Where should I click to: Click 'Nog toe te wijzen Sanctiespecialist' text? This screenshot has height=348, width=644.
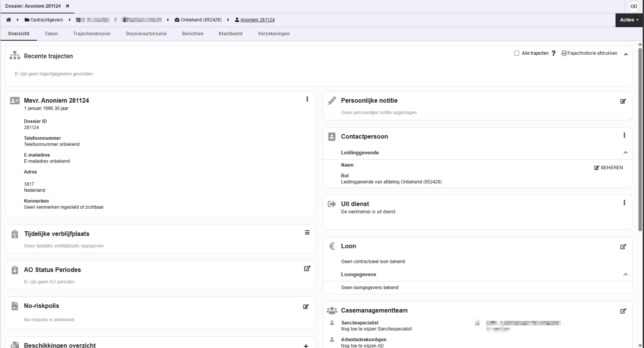tap(376, 329)
